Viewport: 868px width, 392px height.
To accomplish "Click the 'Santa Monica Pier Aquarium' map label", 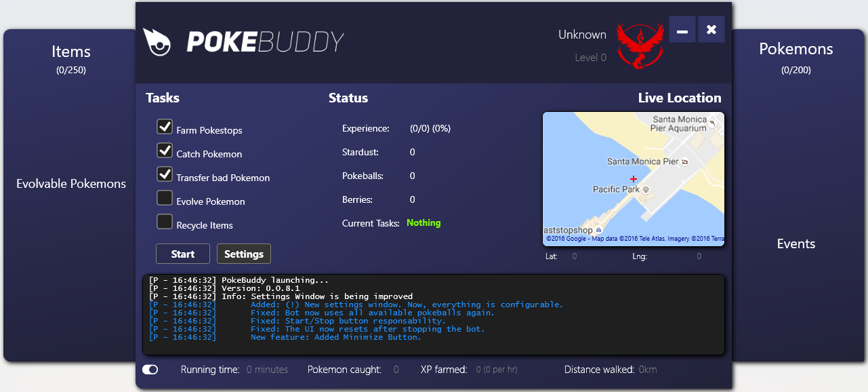I will click(678, 123).
